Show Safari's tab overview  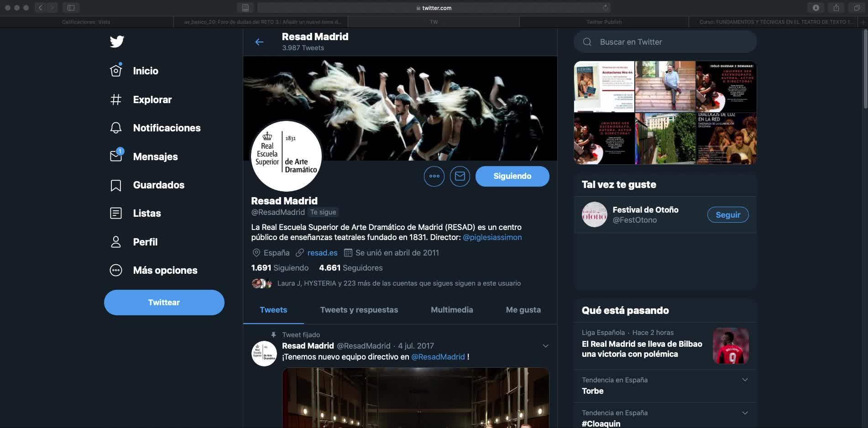click(x=857, y=7)
